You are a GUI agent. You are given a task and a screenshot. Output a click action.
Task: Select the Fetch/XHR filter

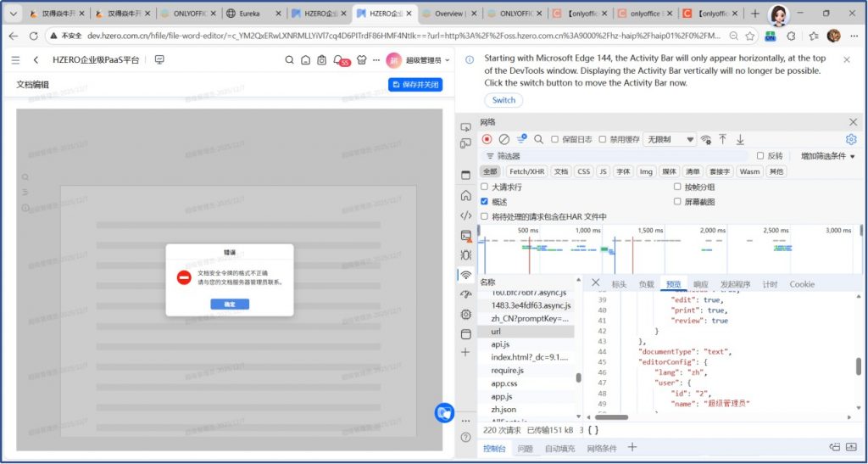pyautogui.click(x=527, y=171)
